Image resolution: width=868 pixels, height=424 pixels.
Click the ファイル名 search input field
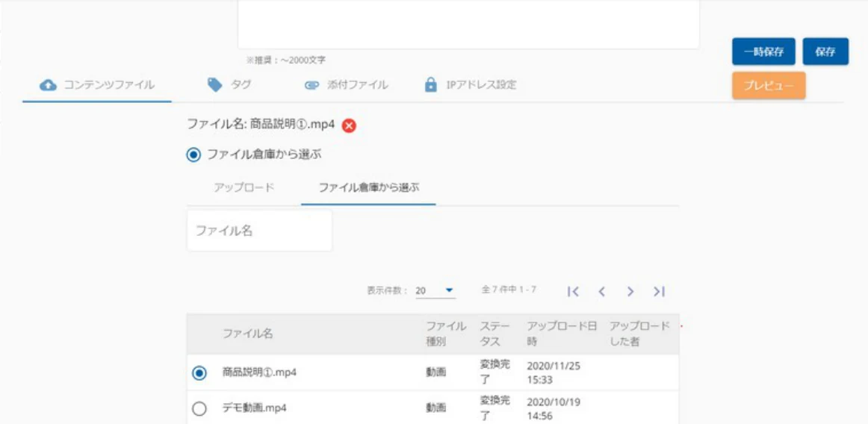pyautogui.click(x=260, y=230)
